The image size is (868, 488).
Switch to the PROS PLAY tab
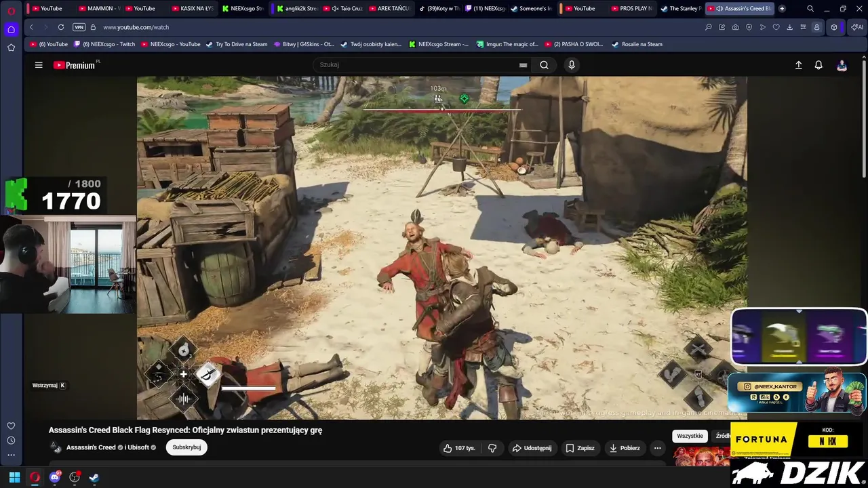point(631,9)
